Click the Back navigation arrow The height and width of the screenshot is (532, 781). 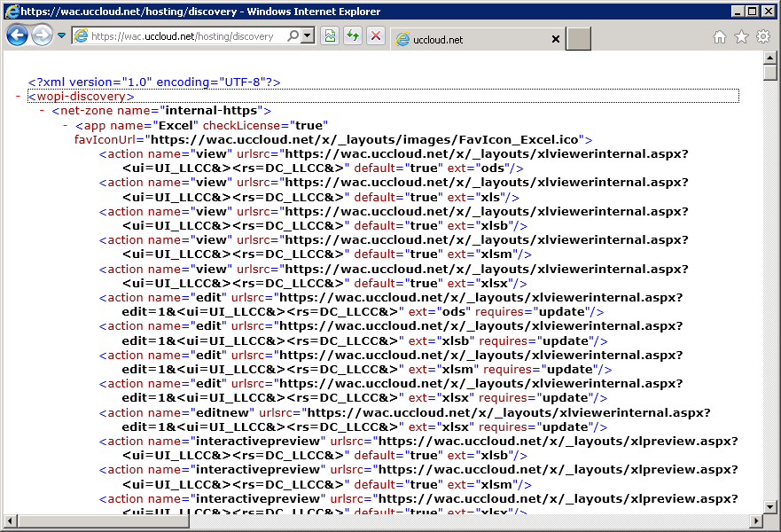tap(18, 35)
